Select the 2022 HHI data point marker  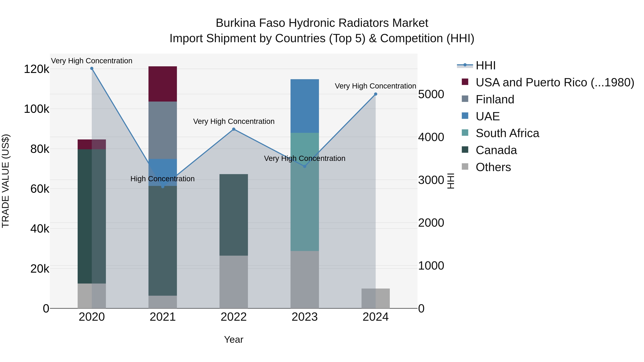pos(234,129)
